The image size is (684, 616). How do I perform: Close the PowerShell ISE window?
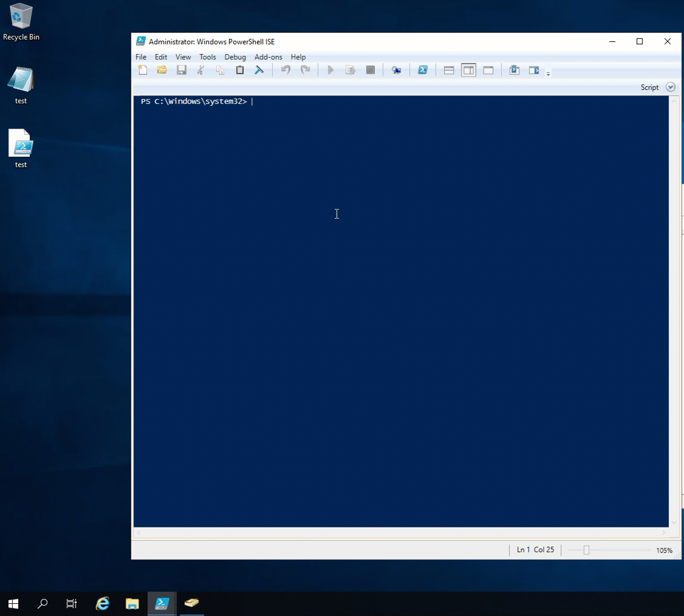point(668,41)
